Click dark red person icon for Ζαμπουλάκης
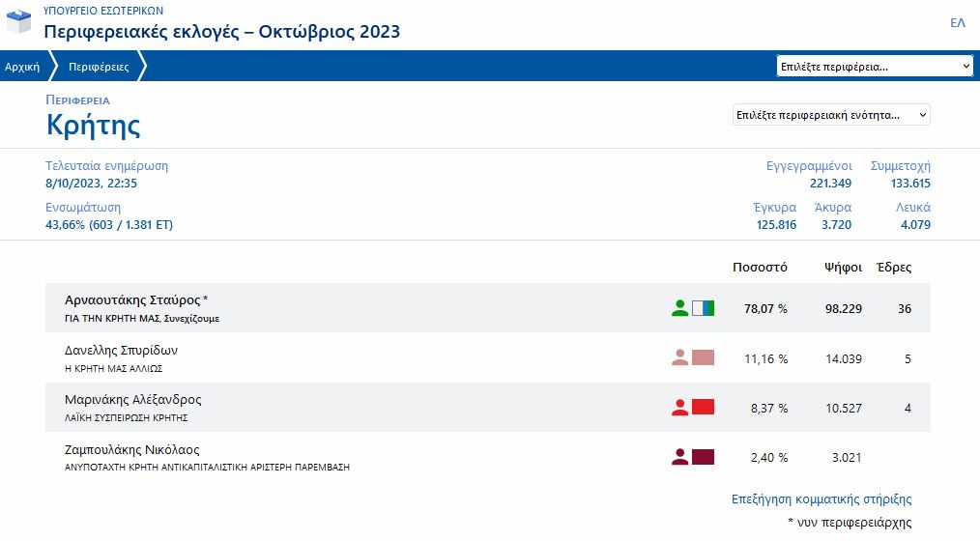The height and width of the screenshot is (541, 980). tap(680, 457)
